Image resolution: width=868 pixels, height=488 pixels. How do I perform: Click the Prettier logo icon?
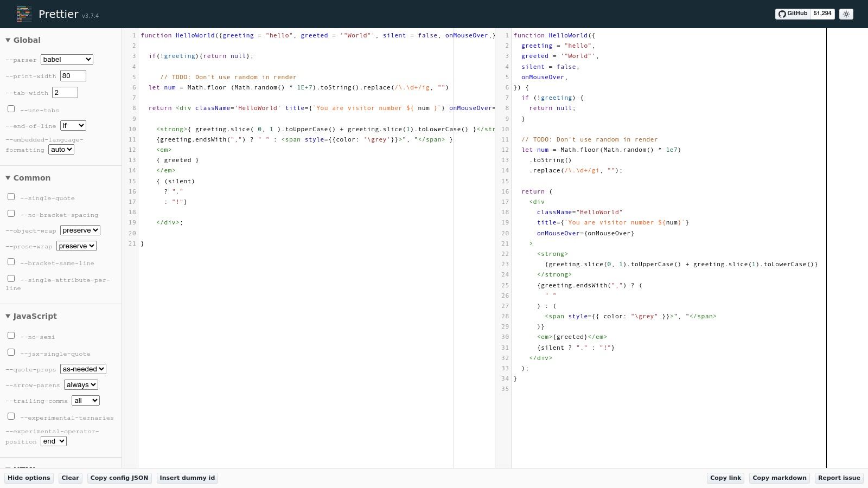(24, 14)
